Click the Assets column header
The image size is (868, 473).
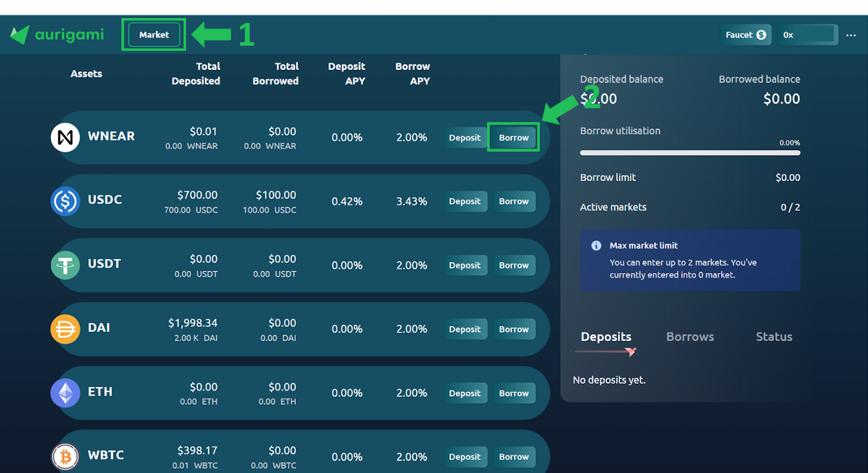tap(86, 74)
